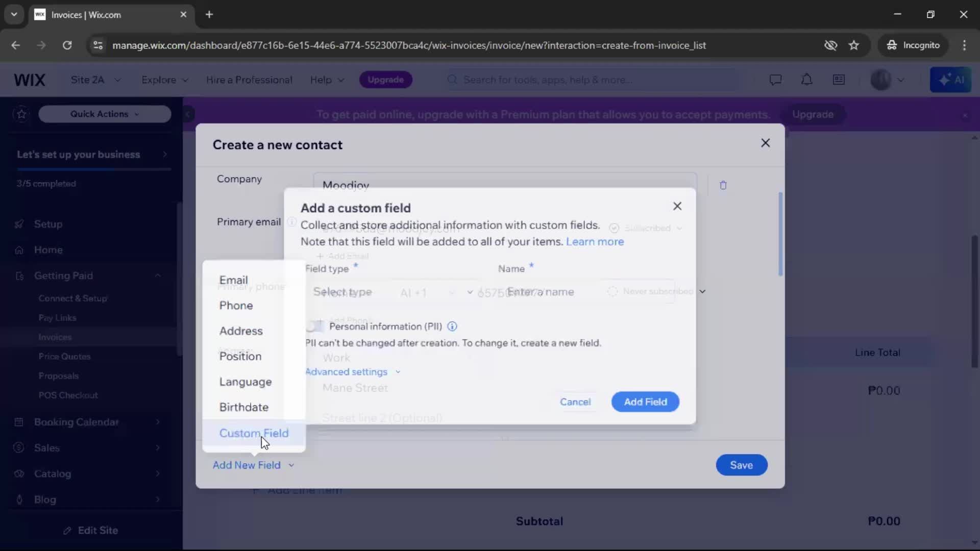The height and width of the screenshot is (551, 980).
Task: Select Birthdate from field list
Action: (254, 408)
